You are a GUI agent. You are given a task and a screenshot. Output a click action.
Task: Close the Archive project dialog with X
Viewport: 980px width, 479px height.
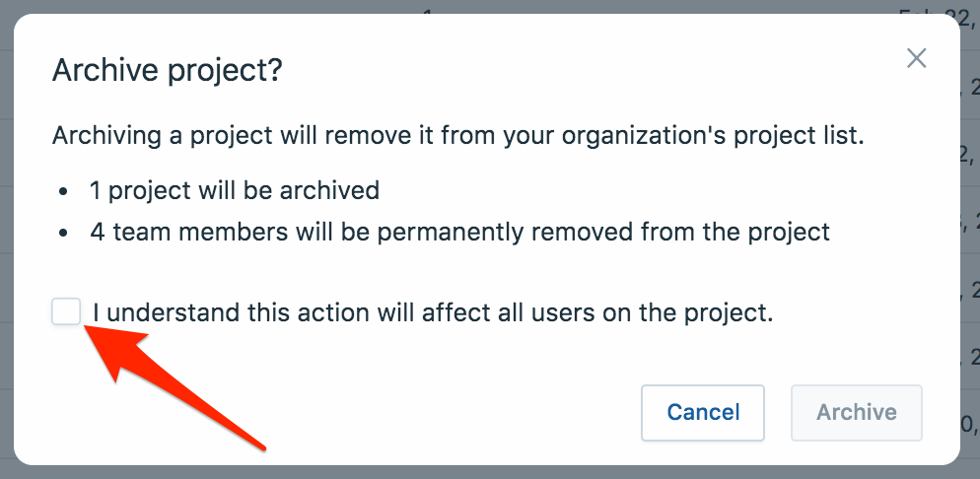(x=917, y=58)
